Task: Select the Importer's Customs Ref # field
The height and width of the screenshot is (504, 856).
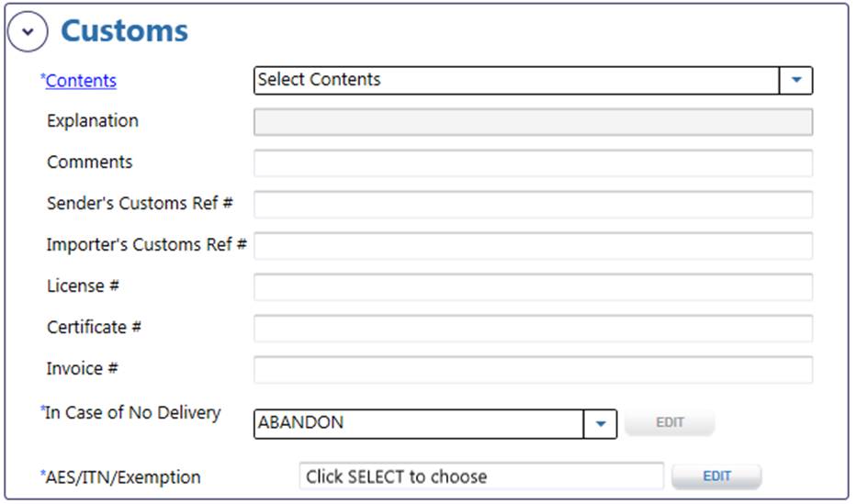Action: pos(534,246)
